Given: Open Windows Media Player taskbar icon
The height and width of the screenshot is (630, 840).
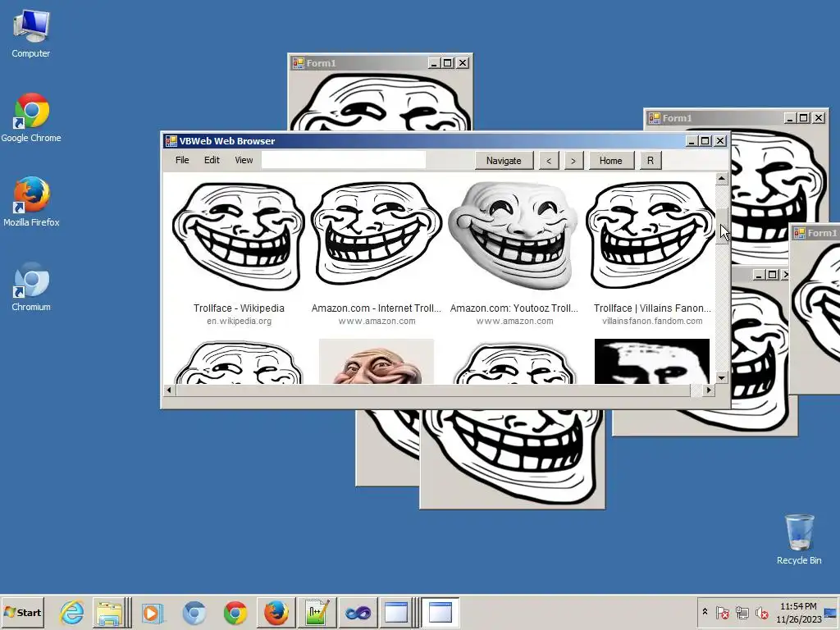Looking at the screenshot, I should tap(153, 612).
